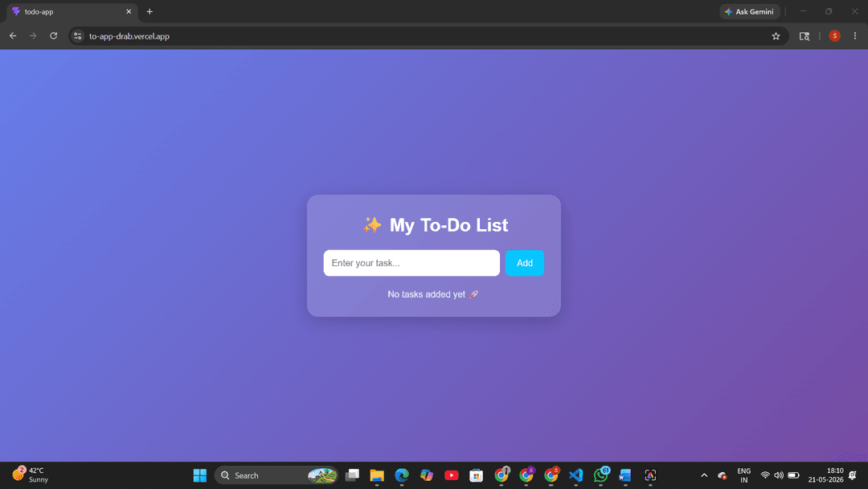The width and height of the screenshot is (868, 489).
Task: Launch Microsoft Edge from the taskbar
Action: click(x=402, y=475)
